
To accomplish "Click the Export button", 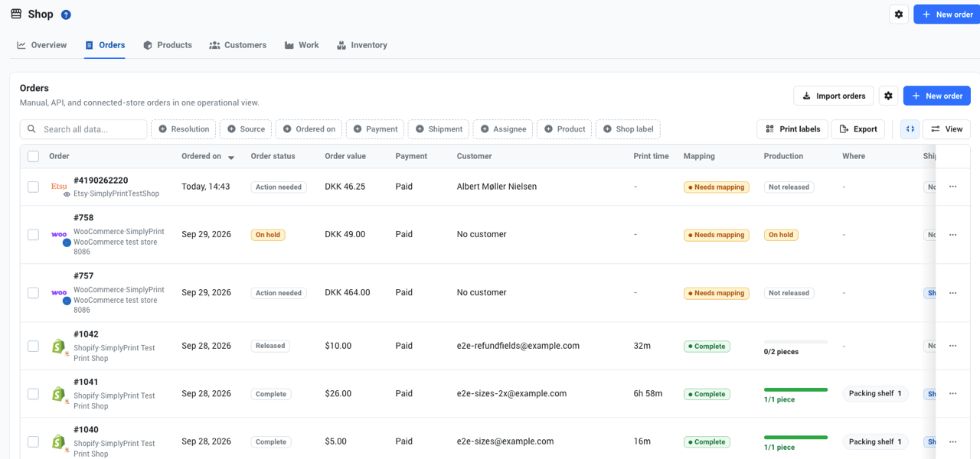I will pyautogui.click(x=857, y=129).
